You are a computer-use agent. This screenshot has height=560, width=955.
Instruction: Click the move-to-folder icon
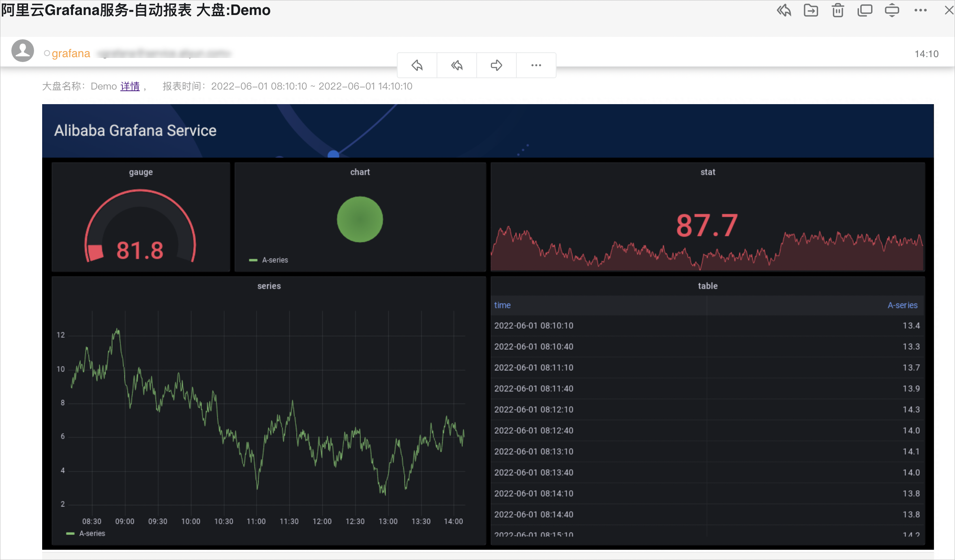pos(811,10)
